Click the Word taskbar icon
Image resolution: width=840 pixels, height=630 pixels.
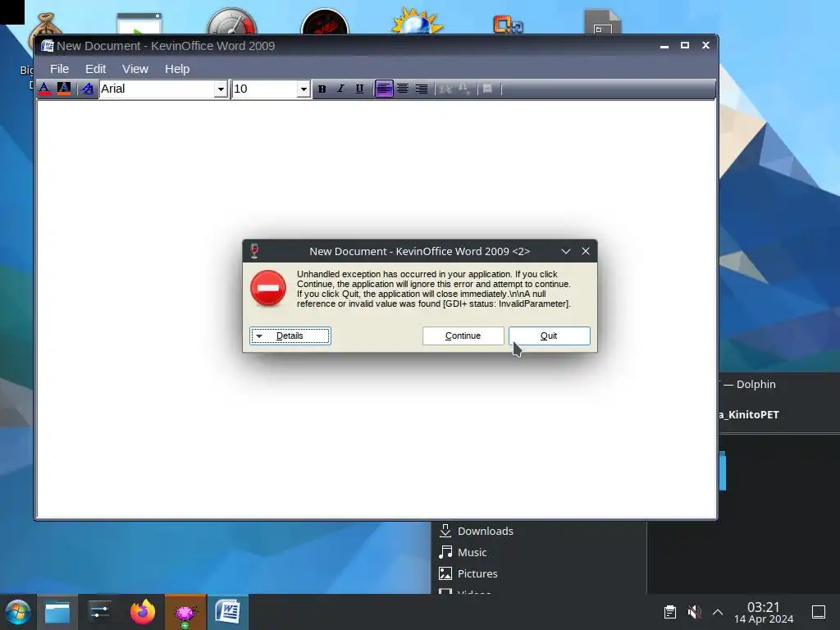tap(228, 612)
